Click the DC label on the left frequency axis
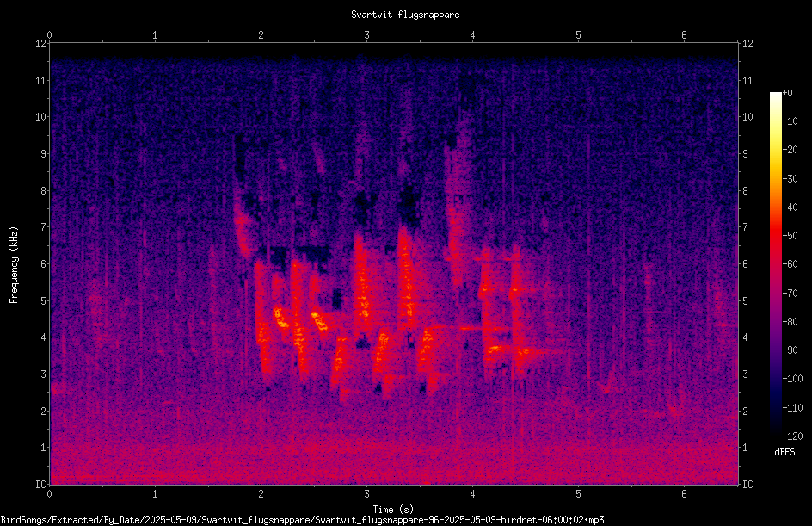 pyautogui.click(x=40, y=485)
